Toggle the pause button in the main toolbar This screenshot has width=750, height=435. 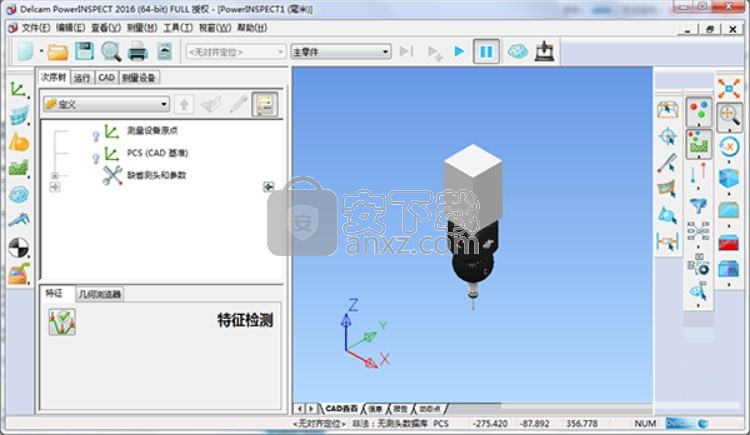(486, 51)
